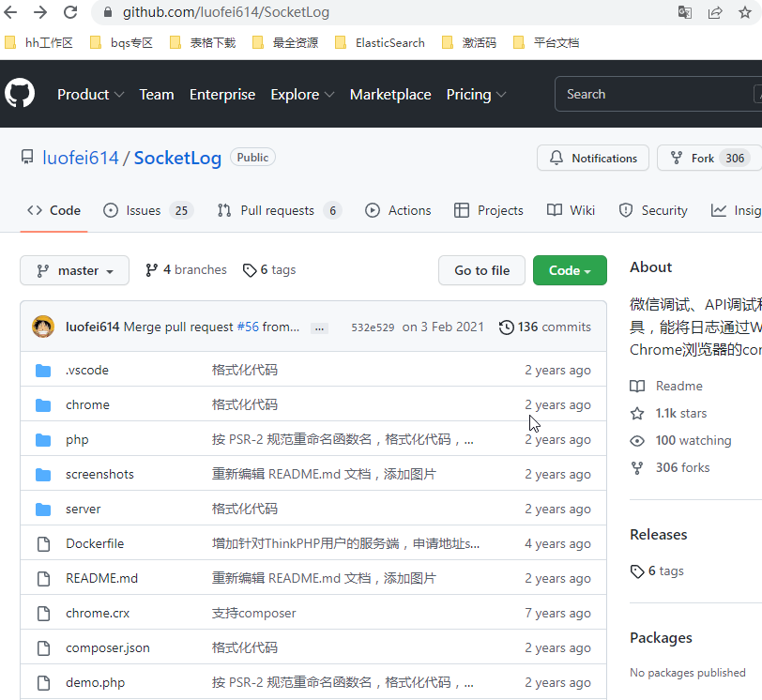Image resolution: width=762 pixels, height=700 pixels.
Task: Click the Go to file button
Action: (481, 270)
